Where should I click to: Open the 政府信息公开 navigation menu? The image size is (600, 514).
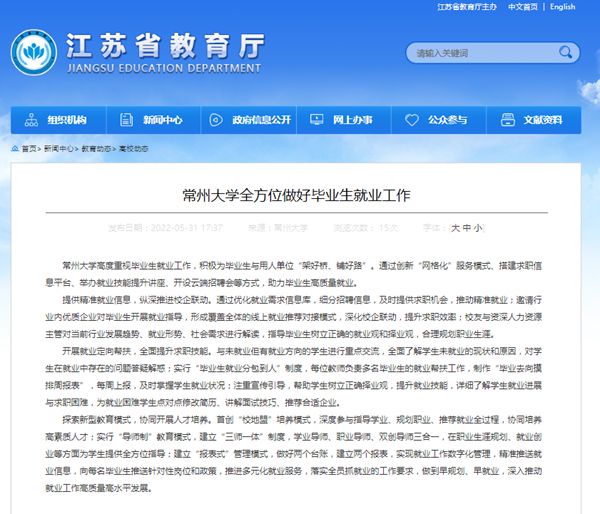[260, 120]
